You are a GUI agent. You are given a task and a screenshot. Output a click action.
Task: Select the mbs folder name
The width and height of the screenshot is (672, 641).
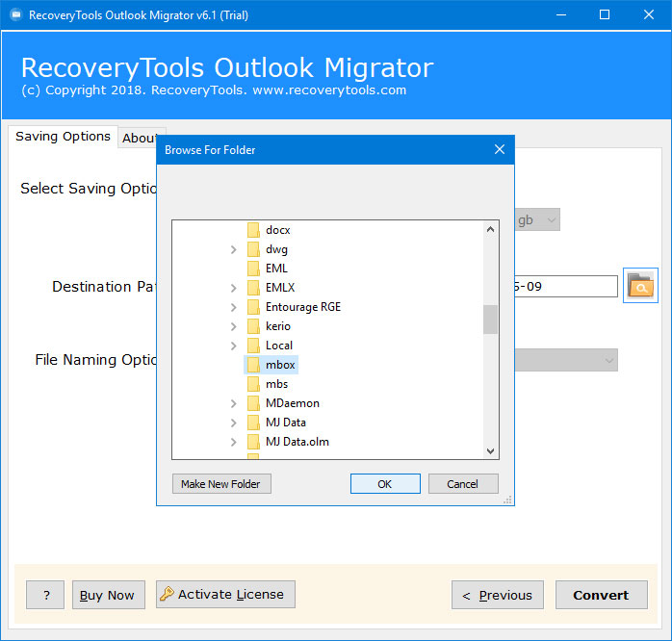276,384
